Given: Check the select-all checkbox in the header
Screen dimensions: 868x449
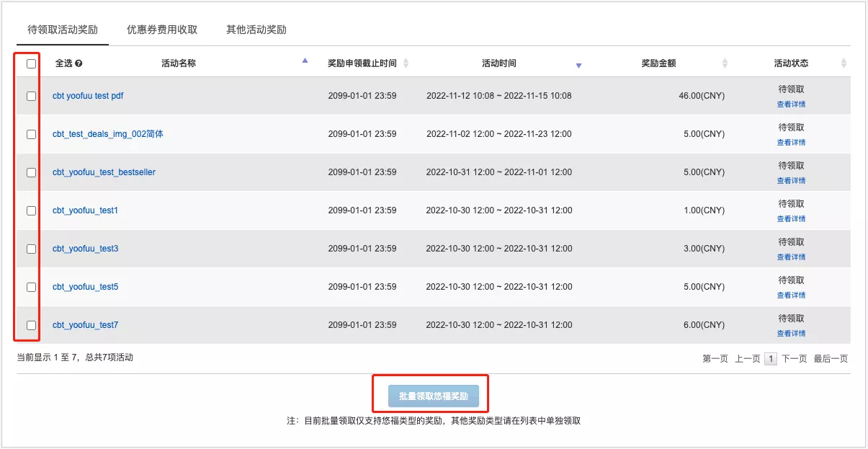Looking at the screenshot, I should coord(30,64).
